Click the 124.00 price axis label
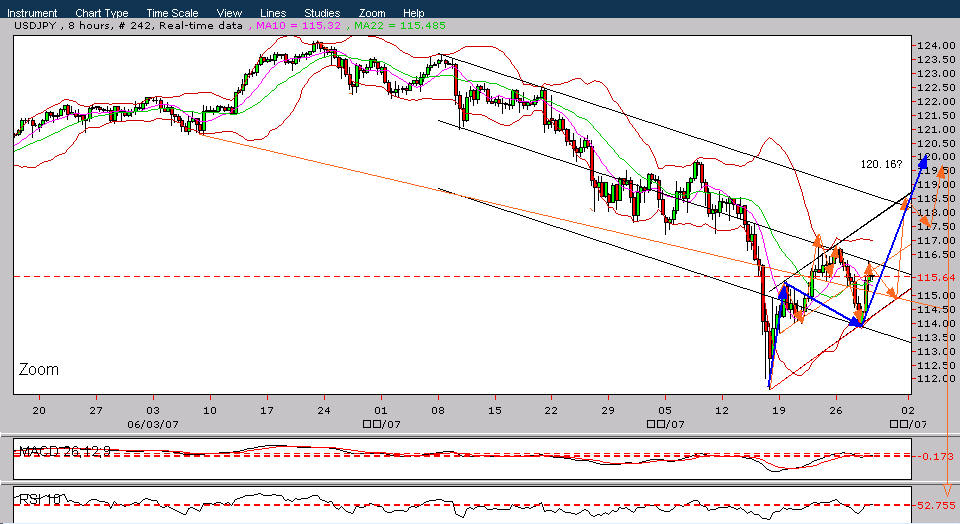This screenshot has height=524, width=960. pos(936,45)
